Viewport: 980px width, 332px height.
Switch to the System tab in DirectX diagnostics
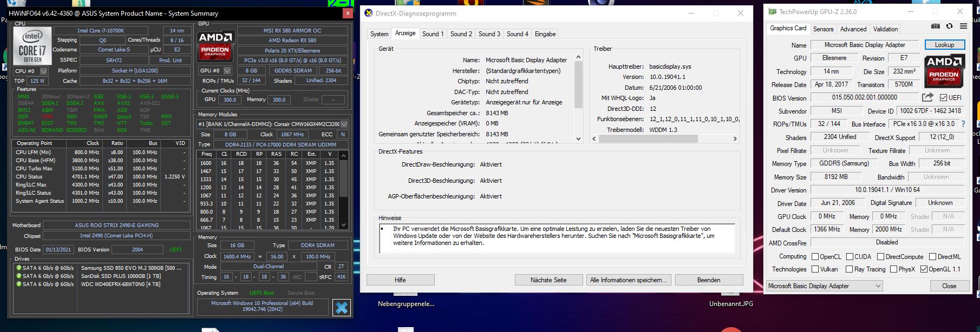pyautogui.click(x=379, y=34)
